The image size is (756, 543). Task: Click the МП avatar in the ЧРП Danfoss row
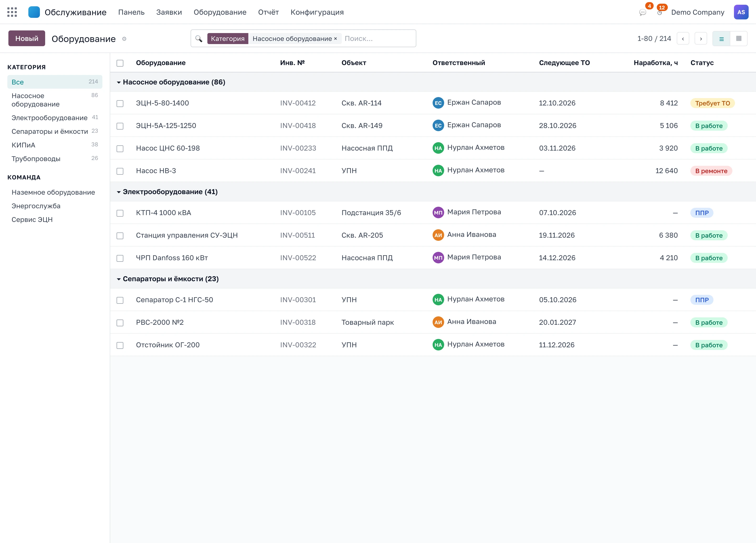[438, 258]
